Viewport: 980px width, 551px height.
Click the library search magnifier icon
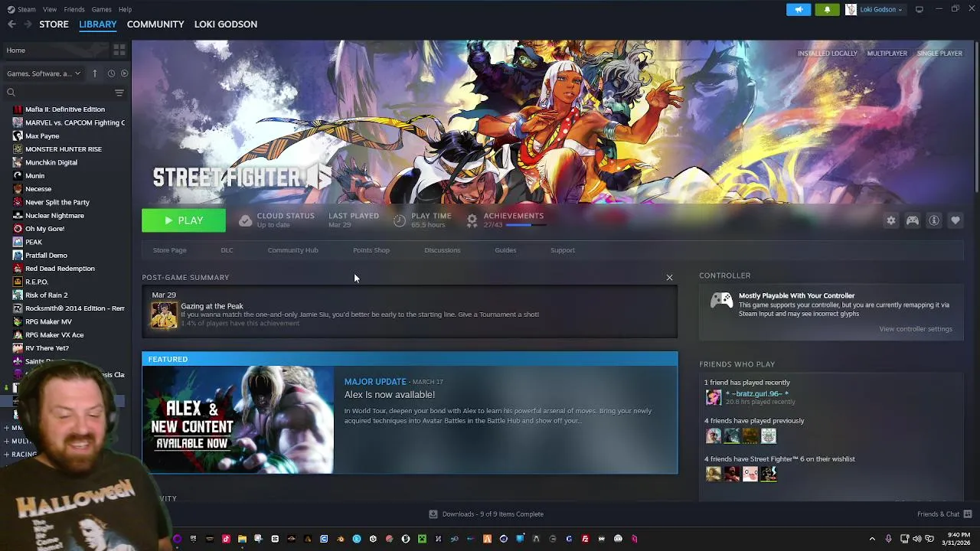click(11, 93)
